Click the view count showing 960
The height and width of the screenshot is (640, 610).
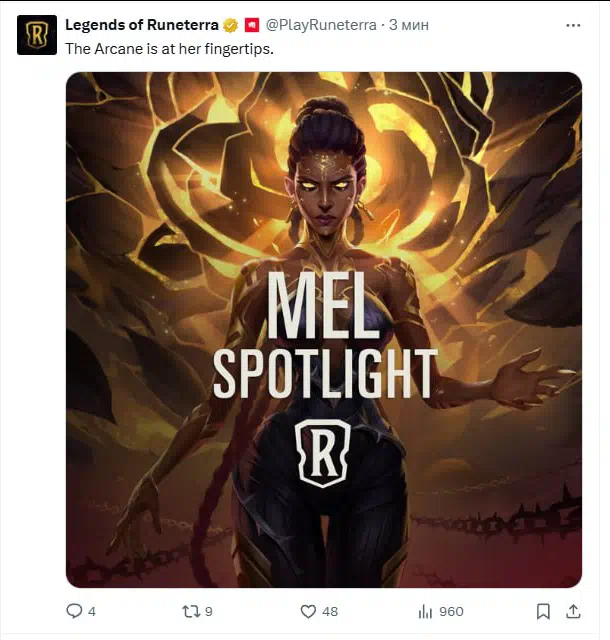coord(451,611)
